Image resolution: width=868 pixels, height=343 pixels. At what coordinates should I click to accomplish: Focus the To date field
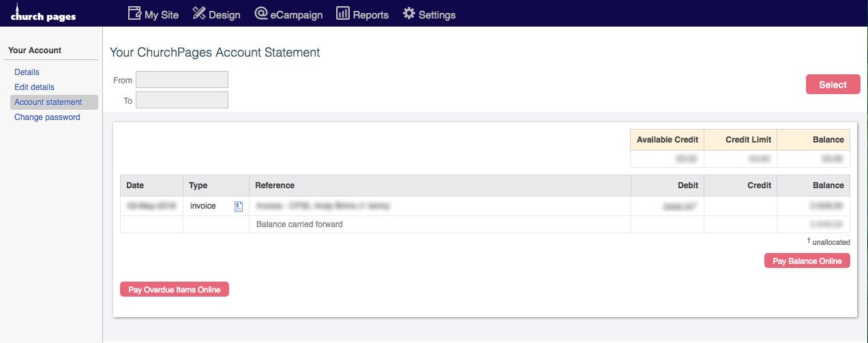182,100
